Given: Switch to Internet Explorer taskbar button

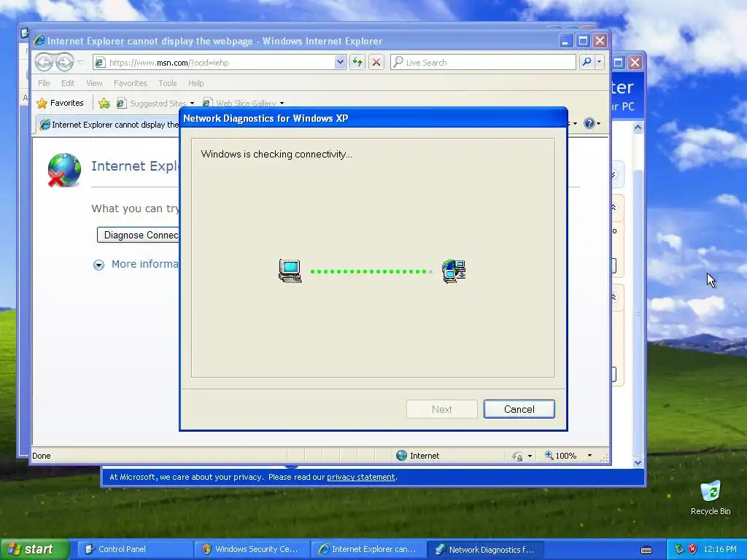Looking at the screenshot, I should [x=368, y=549].
